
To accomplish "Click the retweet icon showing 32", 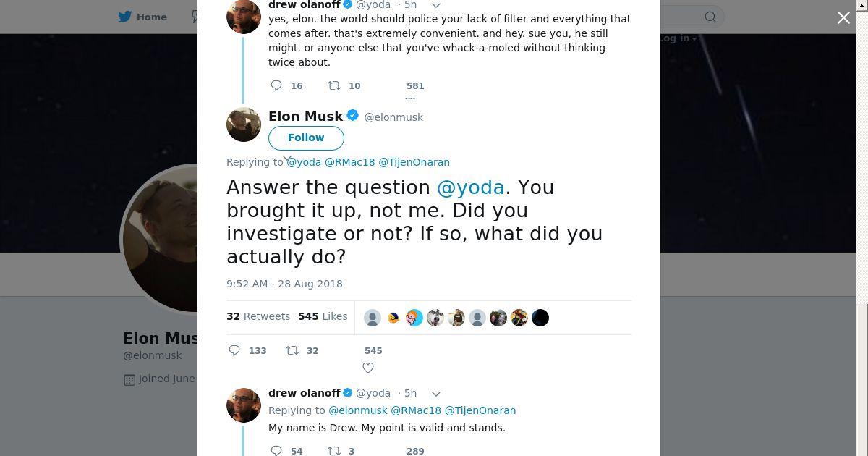I will point(292,350).
